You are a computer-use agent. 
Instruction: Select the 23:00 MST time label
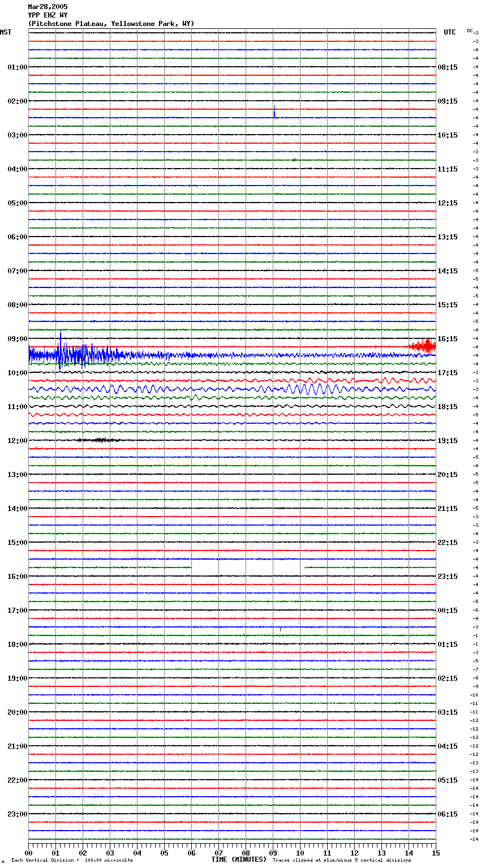tap(17, 814)
